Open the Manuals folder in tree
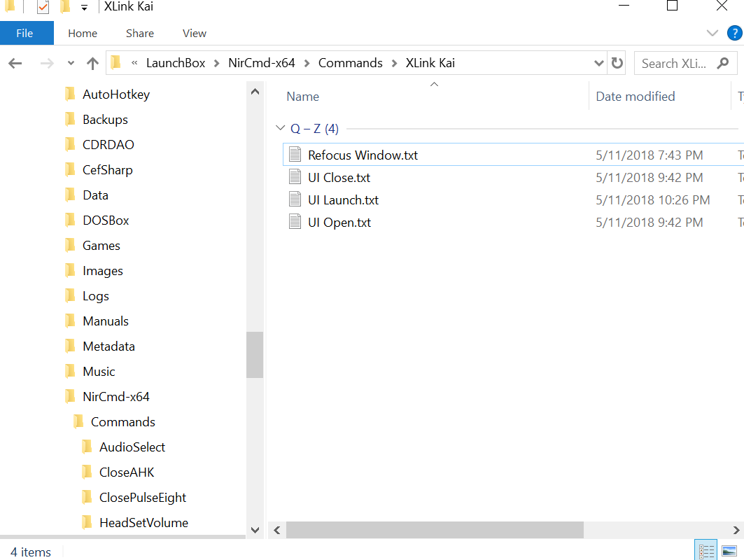The image size is (744, 560). point(106,321)
